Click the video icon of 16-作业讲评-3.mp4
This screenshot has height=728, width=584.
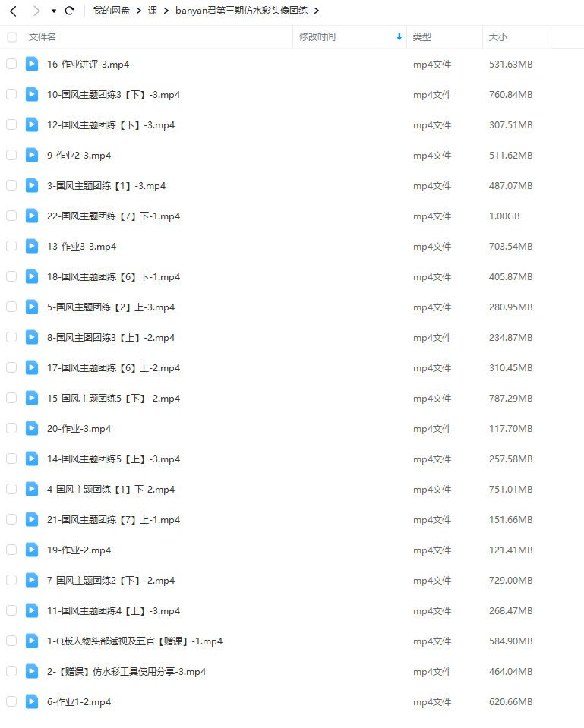coord(32,64)
